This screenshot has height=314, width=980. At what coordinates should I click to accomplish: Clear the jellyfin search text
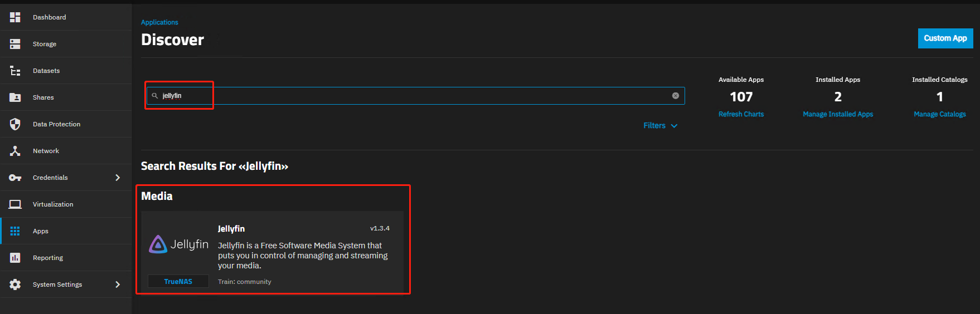pyautogui.click(x=676, y=96)
